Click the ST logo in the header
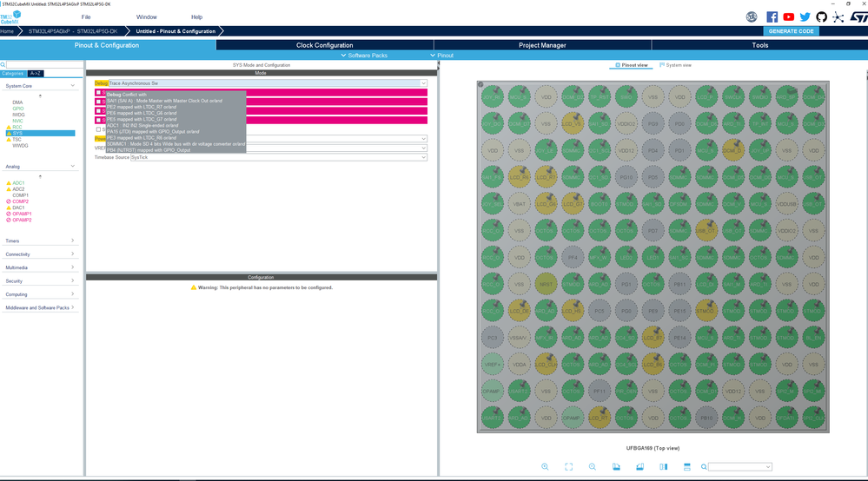The width and height of the screenshot is (868, 481). [858, 17]
